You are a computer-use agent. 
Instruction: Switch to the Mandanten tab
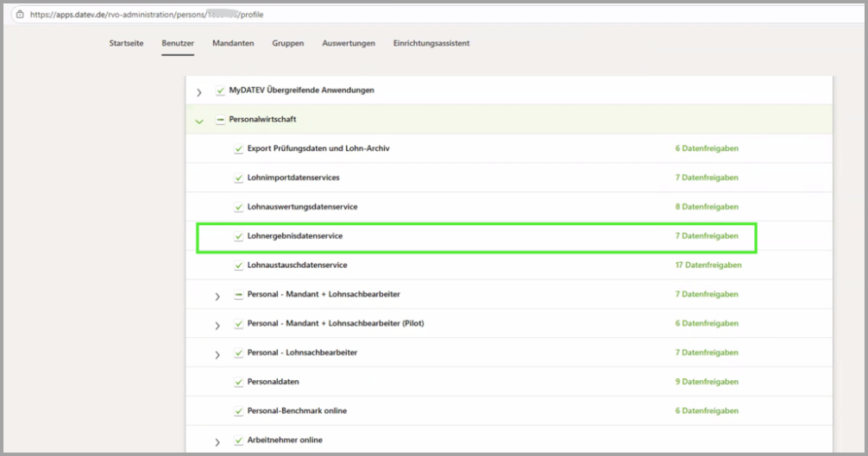[233, 43]
